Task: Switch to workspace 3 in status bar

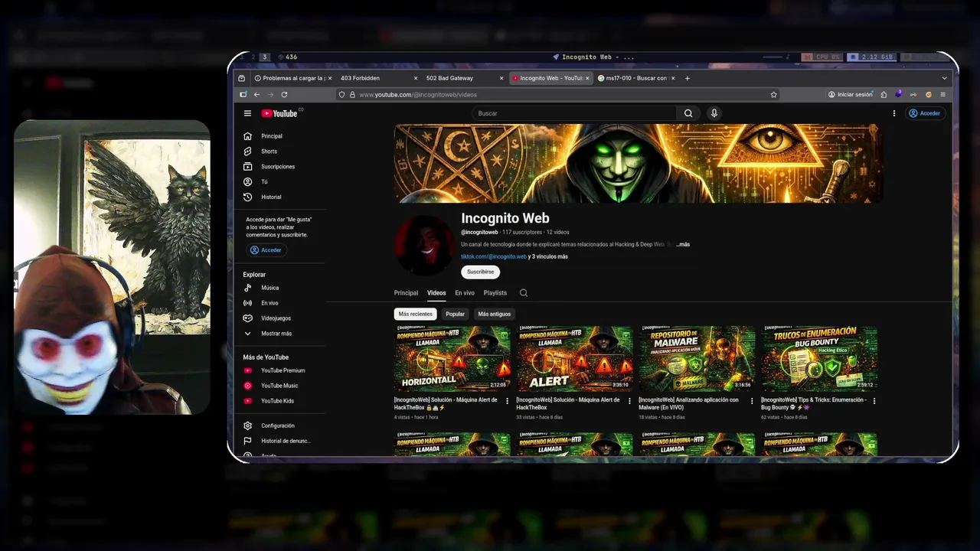Action: pyautogui.click(x=265, y=57)
